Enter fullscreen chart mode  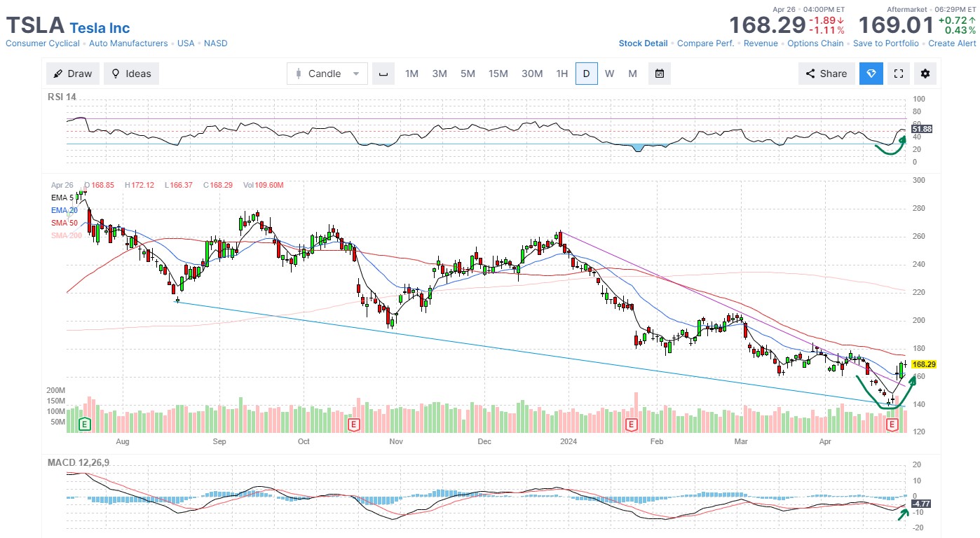899,74
